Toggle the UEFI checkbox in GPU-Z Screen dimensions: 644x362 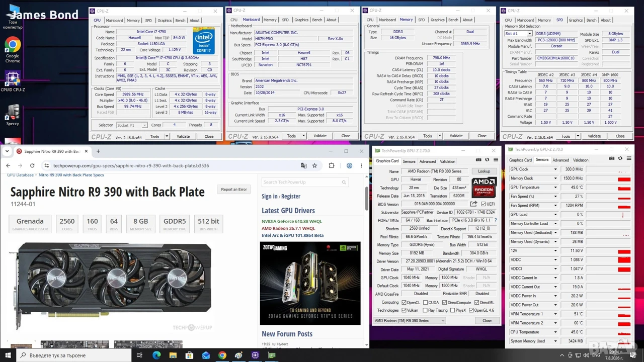[484, 204]
